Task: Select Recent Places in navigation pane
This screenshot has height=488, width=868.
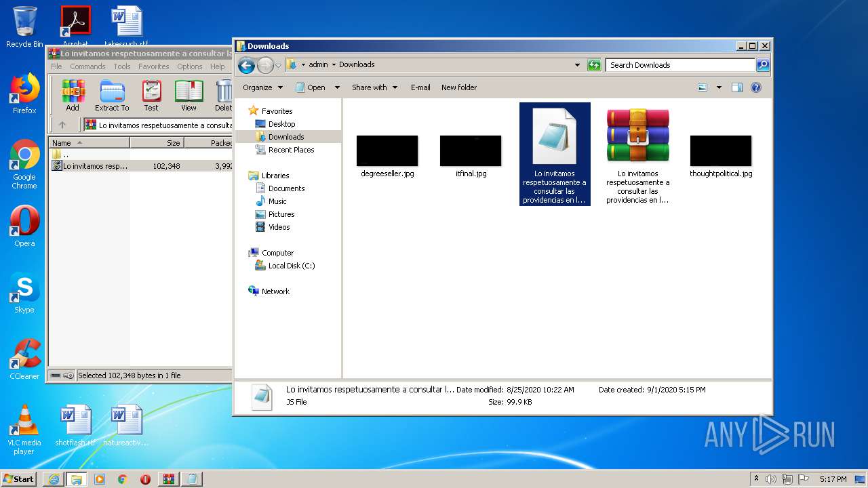Action: pyautogui.click(x=291, y=150)
